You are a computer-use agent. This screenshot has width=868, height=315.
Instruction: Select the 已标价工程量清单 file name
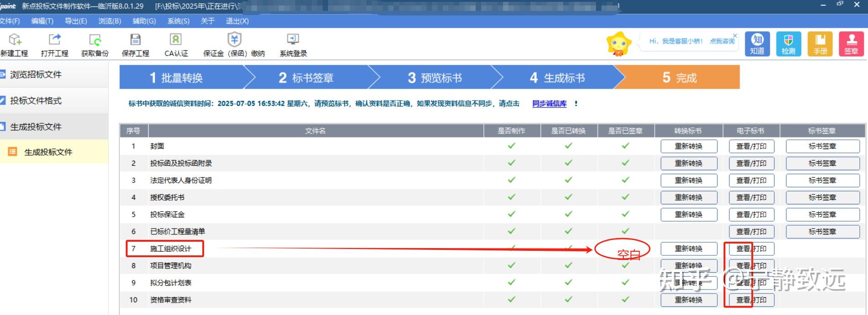click(178, 231)
